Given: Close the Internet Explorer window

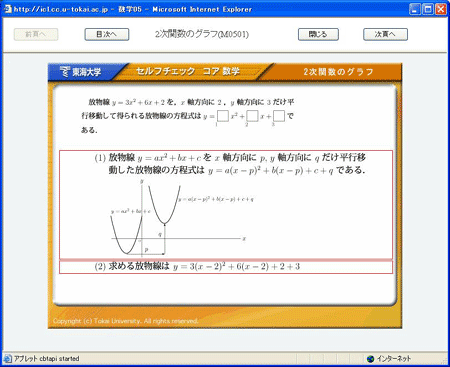Looking at the screenshot, I should [441, 9].
